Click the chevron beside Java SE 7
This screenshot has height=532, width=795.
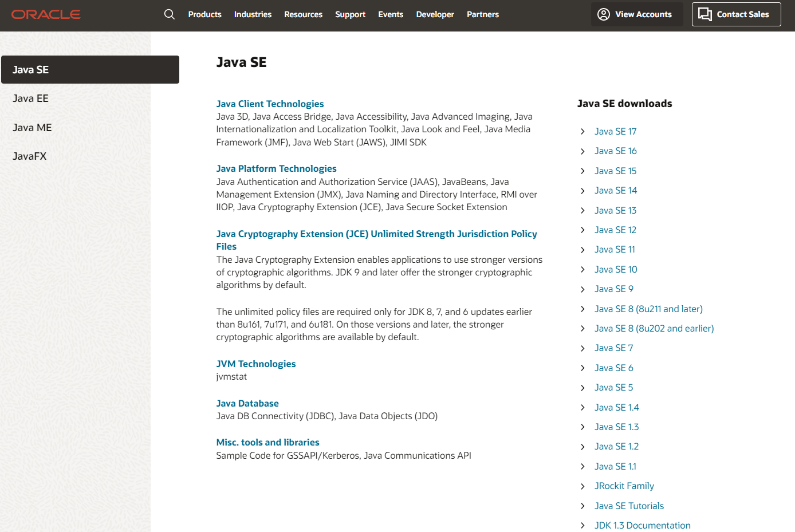coord(583,348)
